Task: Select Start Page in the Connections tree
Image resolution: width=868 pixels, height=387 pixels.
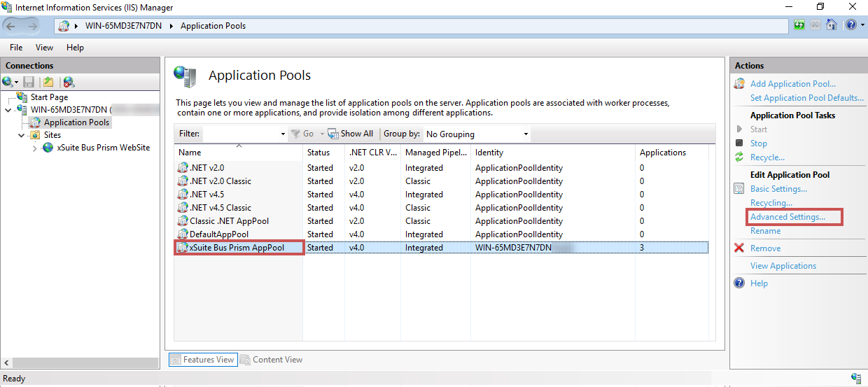Action: pos(49,97)
